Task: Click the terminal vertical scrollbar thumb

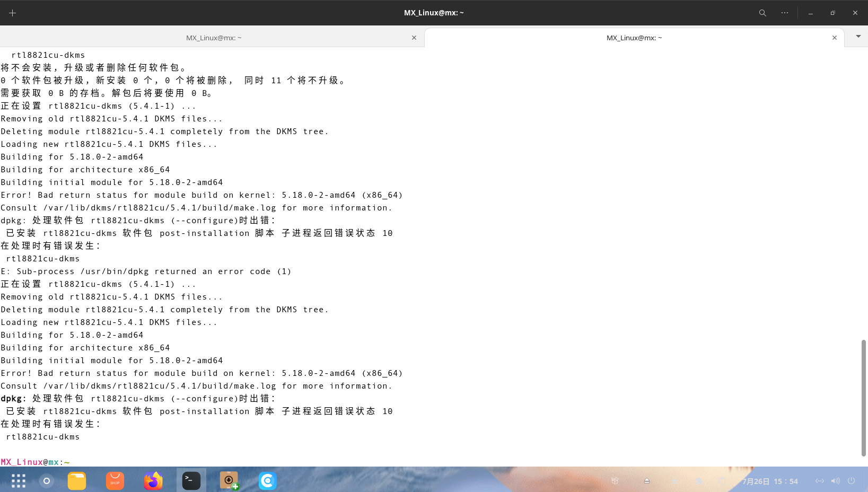Action: pos(864,398)
